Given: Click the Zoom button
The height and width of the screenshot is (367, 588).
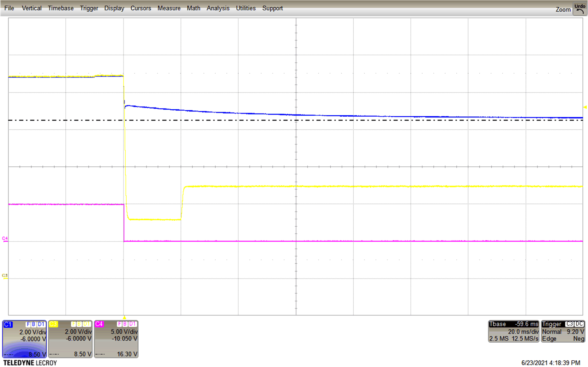Looking at the screenshot, I should (563, 10).
